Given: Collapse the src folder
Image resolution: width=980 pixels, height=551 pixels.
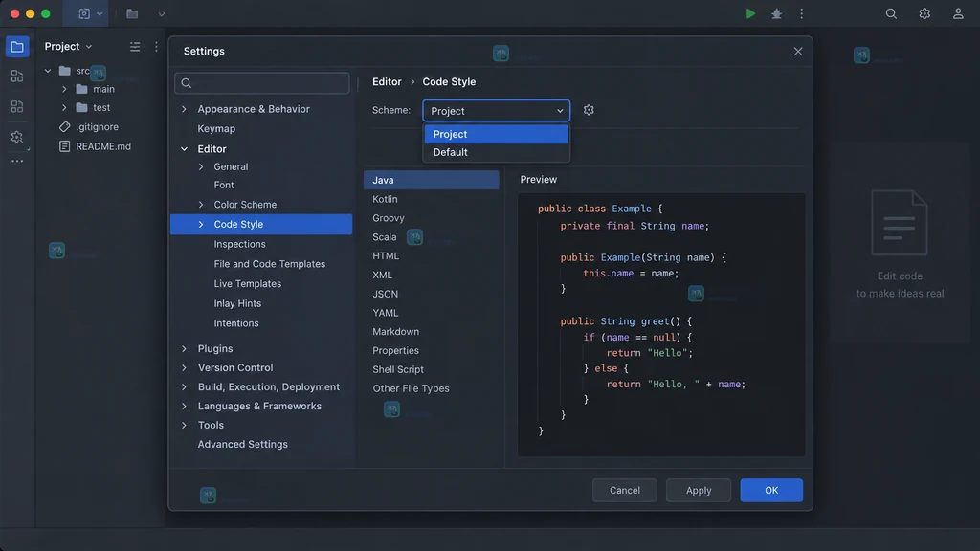Looking at the screenshot, I should [x=48, y=71].
